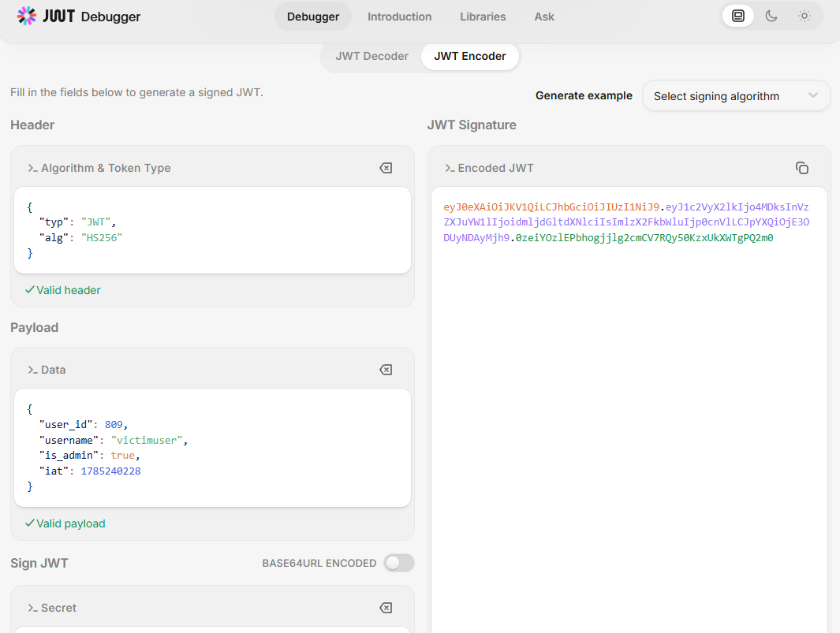Click the Payload section heading
Viewport: 840px width, 633px height.
(x=34, y=328)
